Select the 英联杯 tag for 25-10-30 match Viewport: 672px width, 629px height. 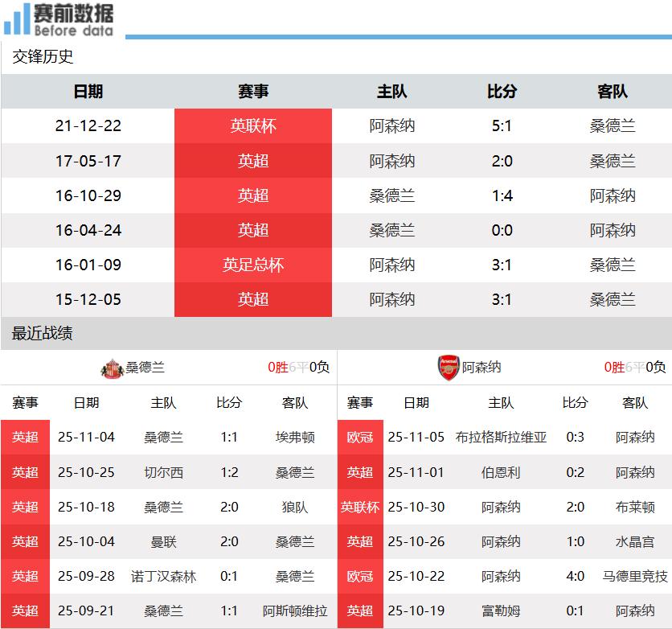360,507
